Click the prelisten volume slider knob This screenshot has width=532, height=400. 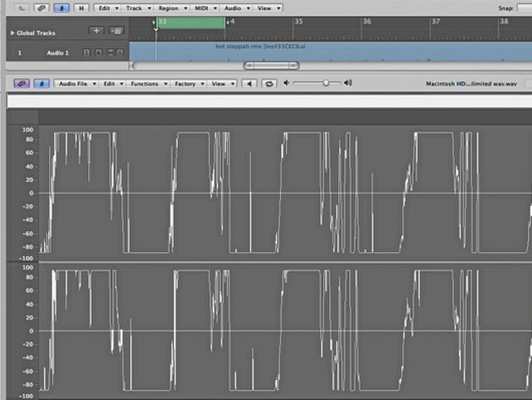(x=326, y=83)
